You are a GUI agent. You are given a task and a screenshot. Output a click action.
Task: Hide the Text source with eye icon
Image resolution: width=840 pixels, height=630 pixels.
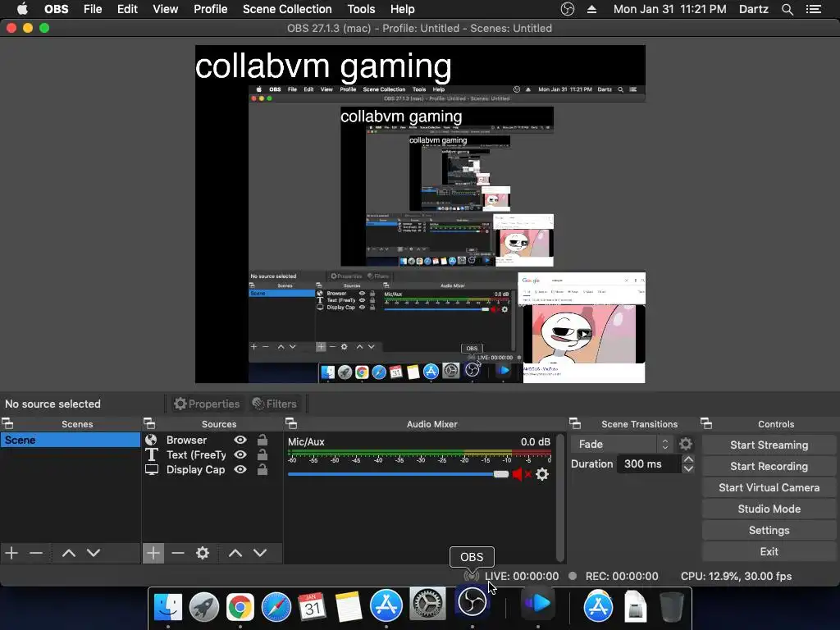[x=240, y=454]
